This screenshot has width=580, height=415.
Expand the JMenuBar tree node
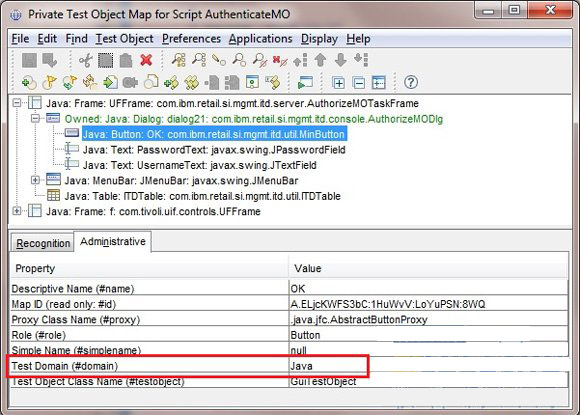[35, 180]
